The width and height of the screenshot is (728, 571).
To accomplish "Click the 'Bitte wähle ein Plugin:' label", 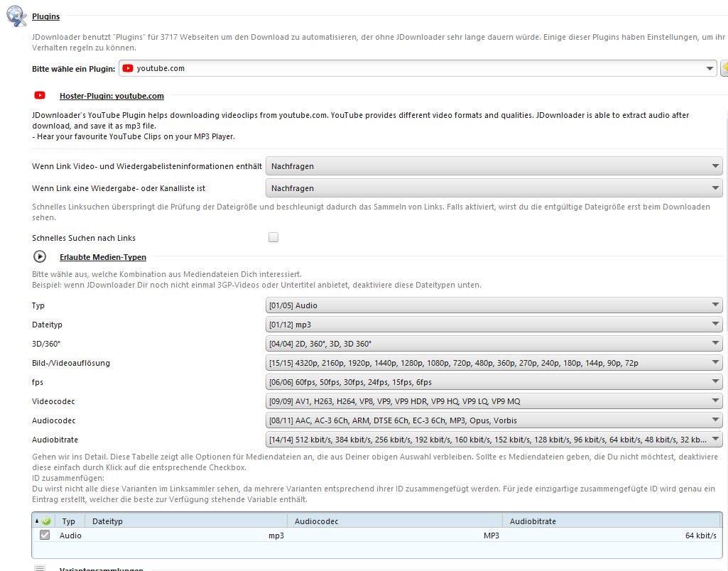I will 73,69.
